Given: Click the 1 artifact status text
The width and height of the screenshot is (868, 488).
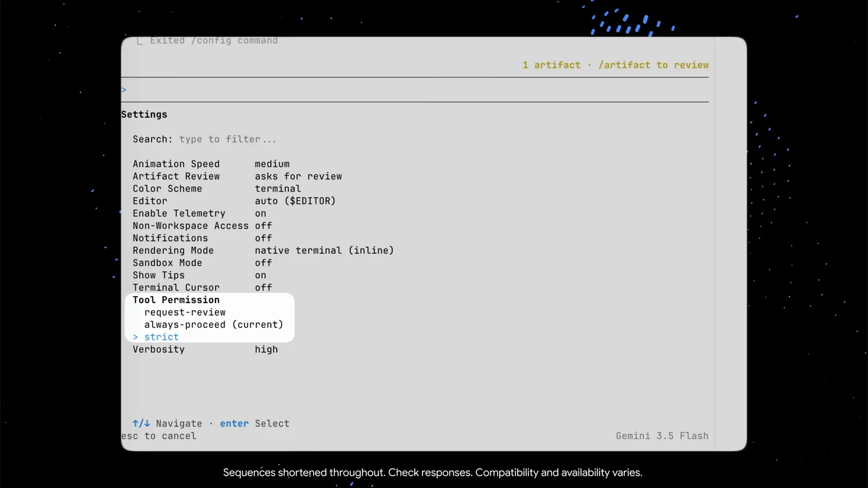Looking at the screenshot, I should coord(551,65).
